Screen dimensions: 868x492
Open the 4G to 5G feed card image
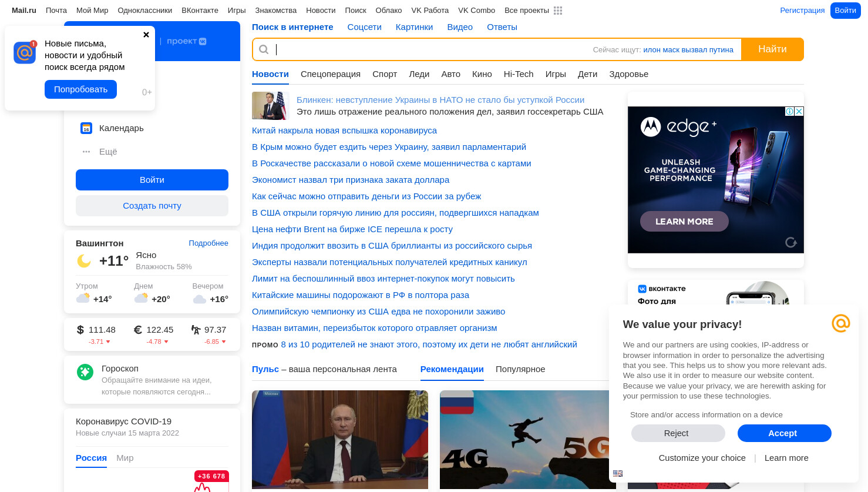point(527,440)
